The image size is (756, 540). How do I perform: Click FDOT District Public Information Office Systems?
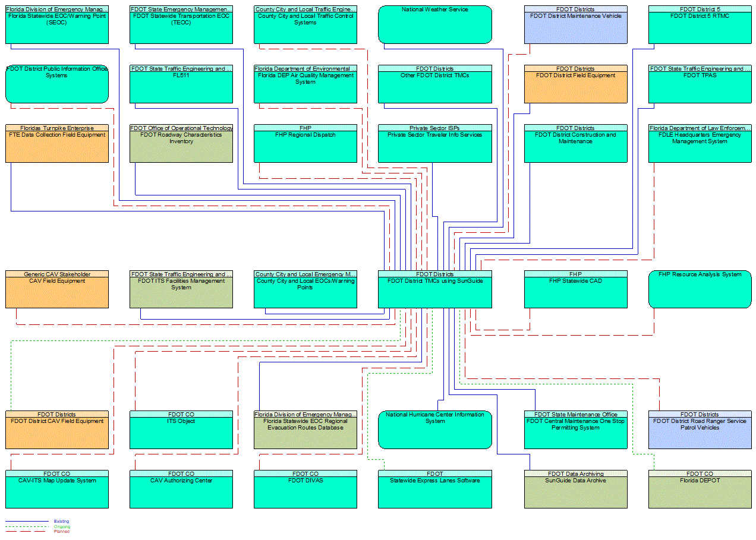click(x=57, y=84)
